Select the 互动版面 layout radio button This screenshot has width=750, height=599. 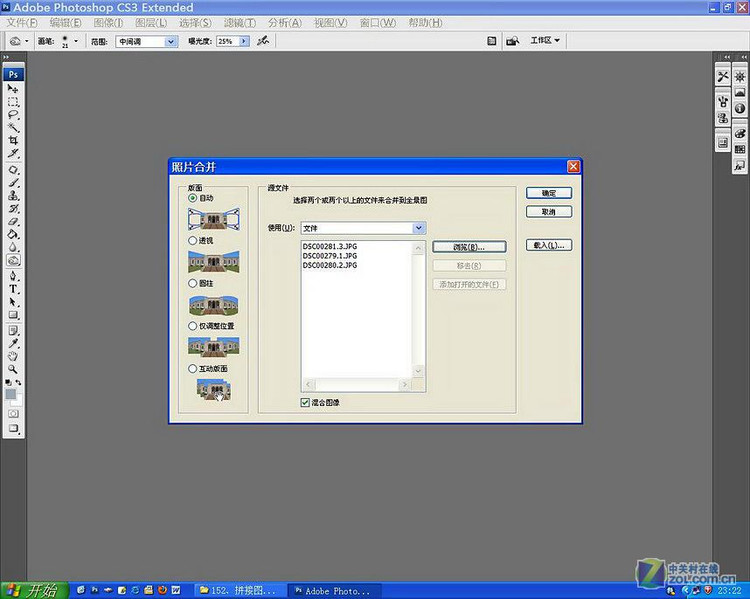(x=192, y=368)
